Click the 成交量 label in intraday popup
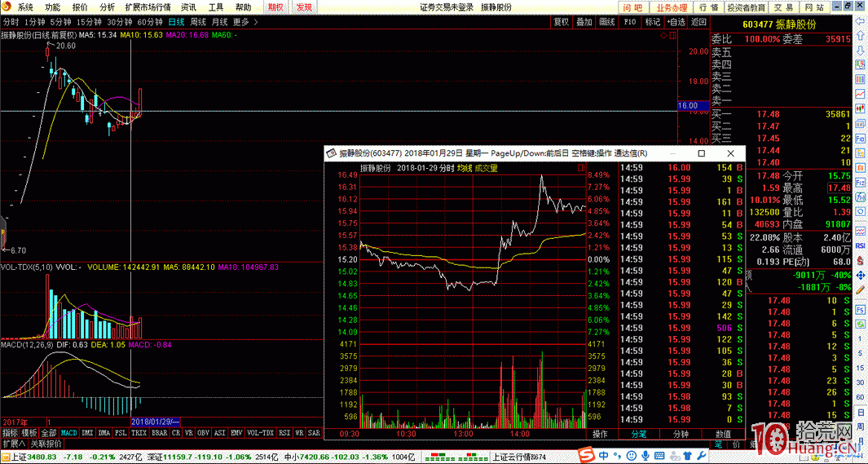This screenshot has width=868, height=464. click(x=486, y=168)
